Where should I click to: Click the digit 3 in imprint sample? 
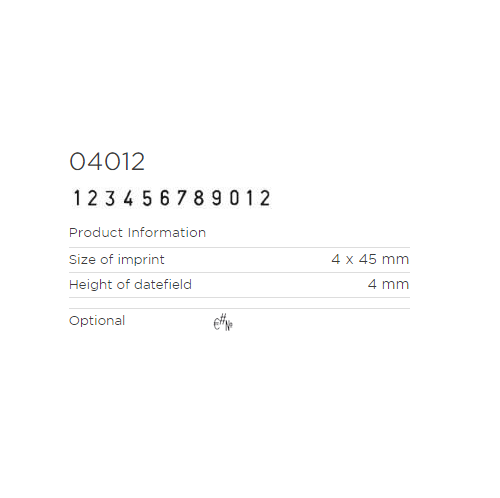coord(110,198)
